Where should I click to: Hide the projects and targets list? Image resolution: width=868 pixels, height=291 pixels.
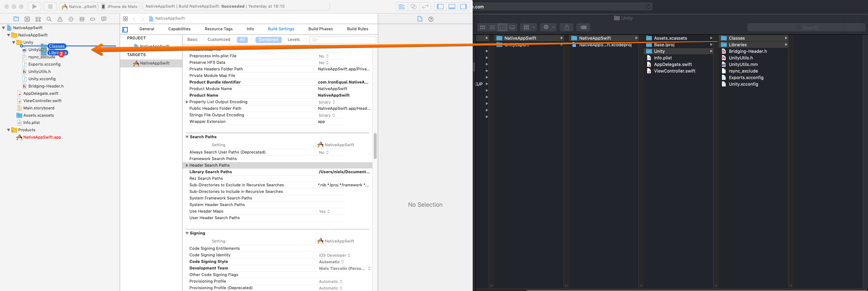click(x=125, y=30)
